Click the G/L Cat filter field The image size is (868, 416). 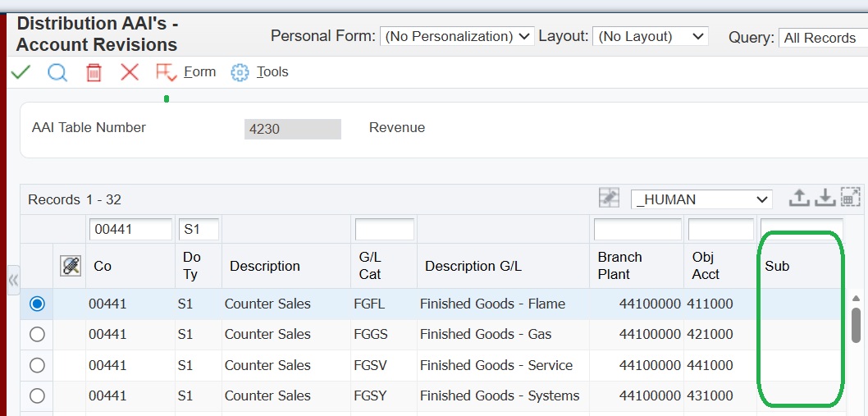pos(384,230)
